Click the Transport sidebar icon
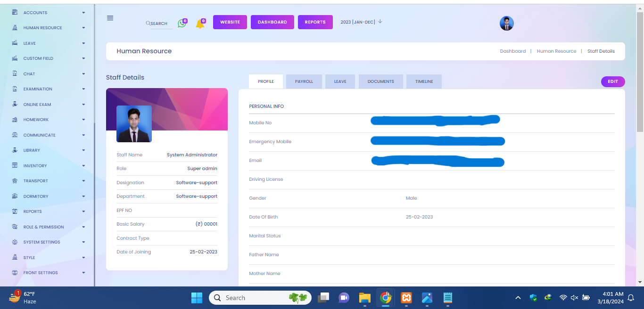Image resolution: width=644 pixels, height=309 pixels. point(15,181)
